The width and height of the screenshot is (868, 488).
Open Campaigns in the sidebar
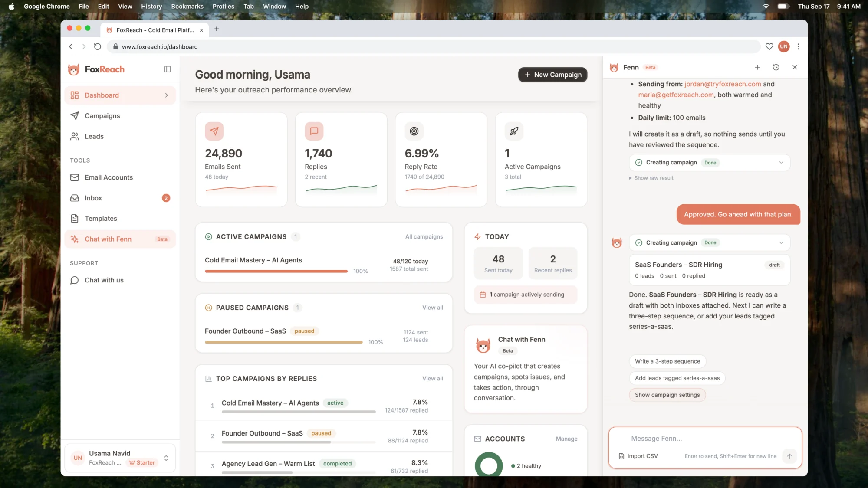pos(120,116)
